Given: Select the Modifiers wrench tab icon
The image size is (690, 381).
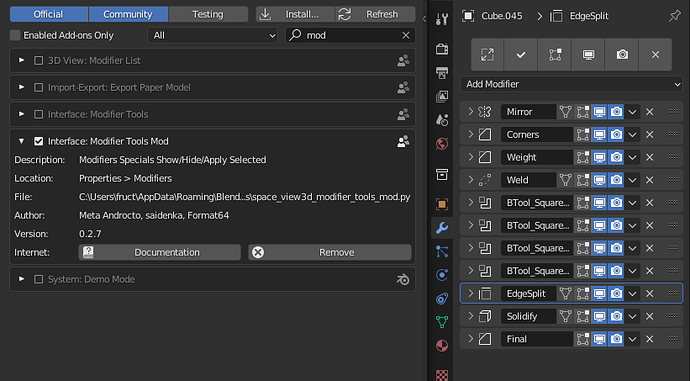Looking at the screenshot, I should pos(442,227).
